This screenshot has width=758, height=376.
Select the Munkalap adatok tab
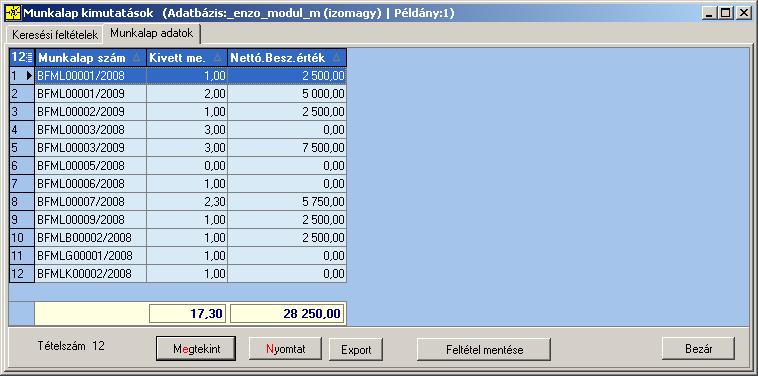coord(152,33)
